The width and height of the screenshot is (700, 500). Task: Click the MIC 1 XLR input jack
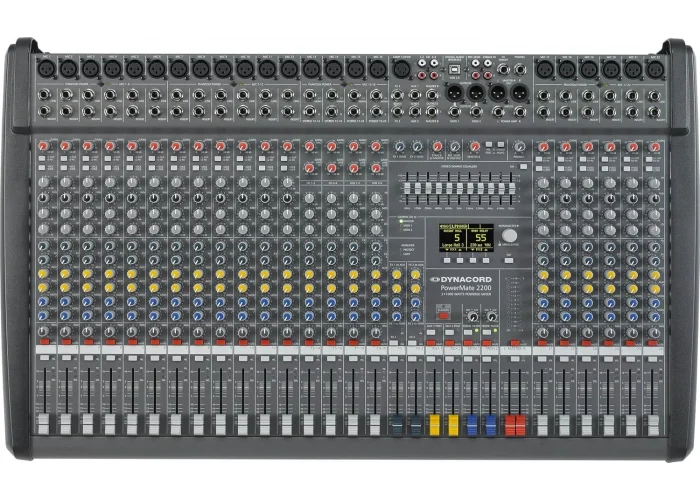pyautogui.click(x=45, y=69)
